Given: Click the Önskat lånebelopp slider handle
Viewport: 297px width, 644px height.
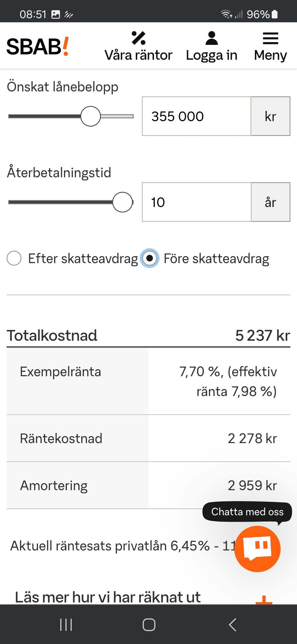Looking at the screenshot, I should click(x=90, y=116).
